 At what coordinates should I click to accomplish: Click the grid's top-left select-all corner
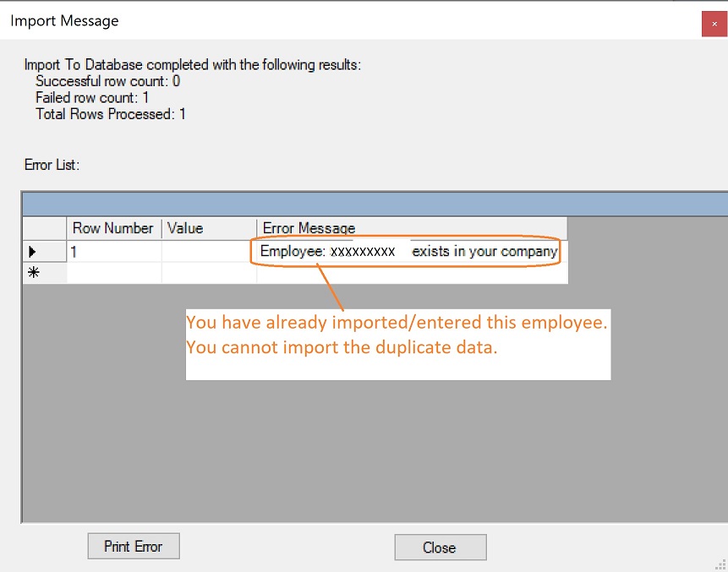tap(44, 228)
